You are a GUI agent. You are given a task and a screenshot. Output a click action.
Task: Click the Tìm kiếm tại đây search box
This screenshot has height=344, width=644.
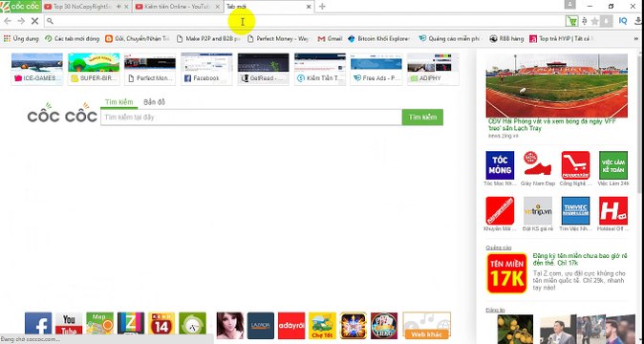point(251,118)
